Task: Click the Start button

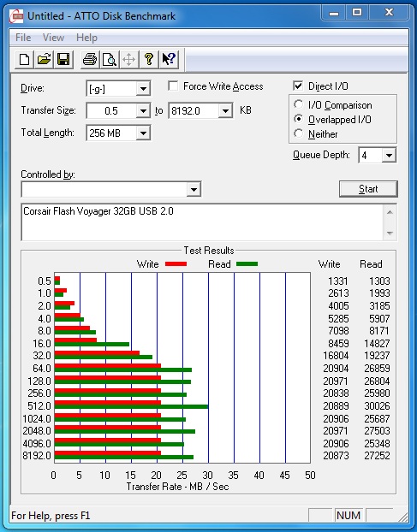Action: pos(368,189)
